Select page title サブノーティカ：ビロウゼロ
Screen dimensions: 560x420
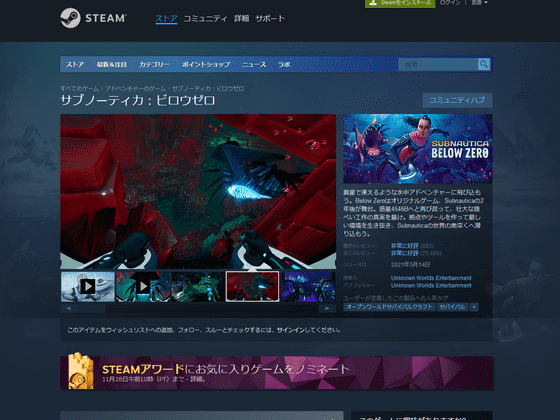138,100
